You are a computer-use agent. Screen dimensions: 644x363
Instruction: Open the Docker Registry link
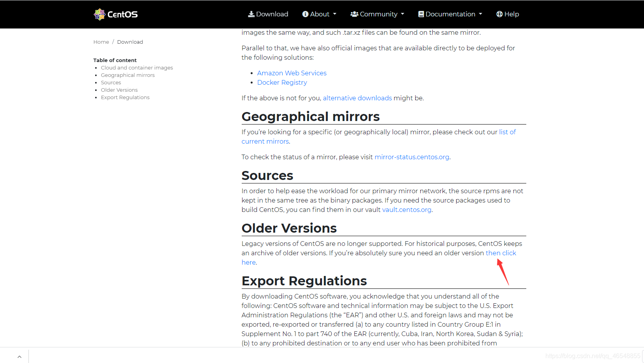point(282,82)
